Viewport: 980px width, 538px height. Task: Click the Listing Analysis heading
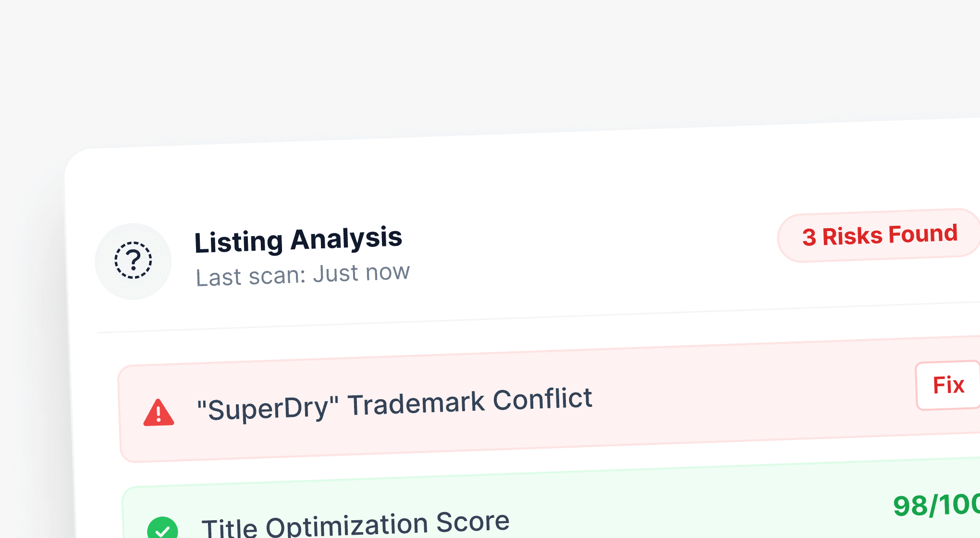click(x=298, y=240)
